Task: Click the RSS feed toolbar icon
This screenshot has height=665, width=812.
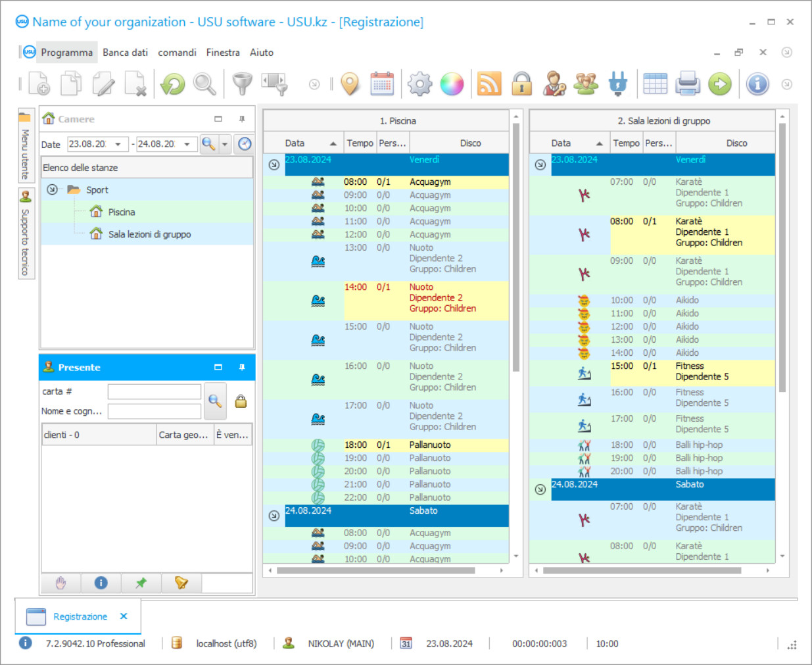Action: pos(489,84)
